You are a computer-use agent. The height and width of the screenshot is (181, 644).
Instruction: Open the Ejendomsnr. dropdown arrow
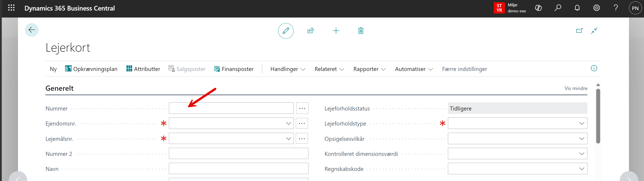coord(288,124)
